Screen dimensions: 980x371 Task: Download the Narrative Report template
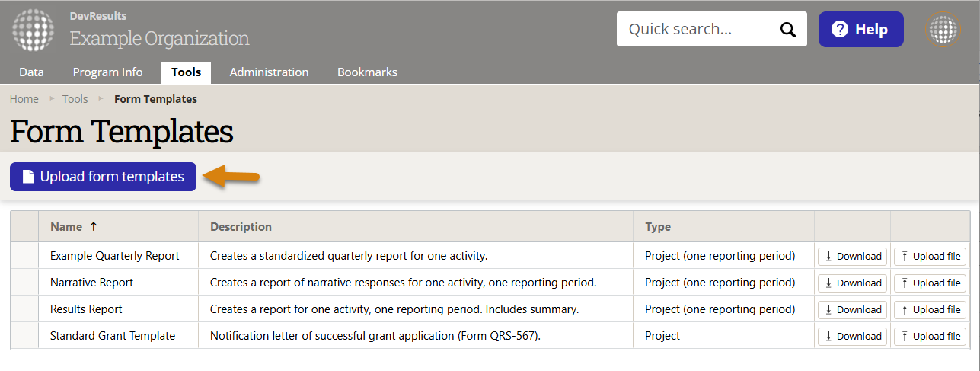852,283
